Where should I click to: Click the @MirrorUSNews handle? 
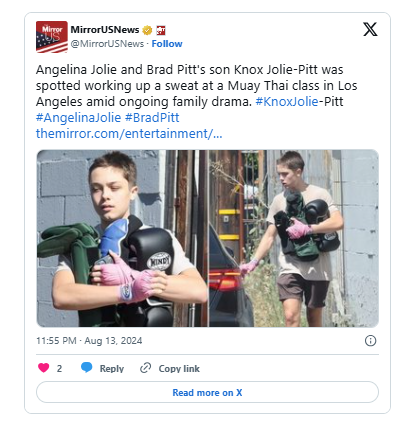[x=107, y=44]
